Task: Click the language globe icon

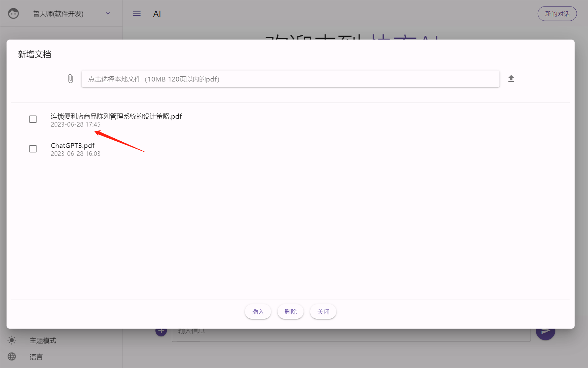Action: pos(12,356)
